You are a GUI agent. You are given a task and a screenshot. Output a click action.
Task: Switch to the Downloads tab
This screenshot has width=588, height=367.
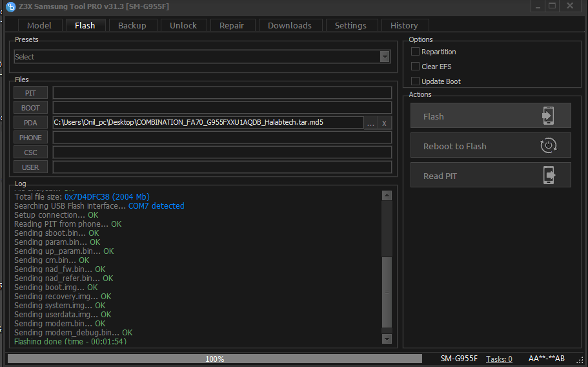(x=290, y=25)
